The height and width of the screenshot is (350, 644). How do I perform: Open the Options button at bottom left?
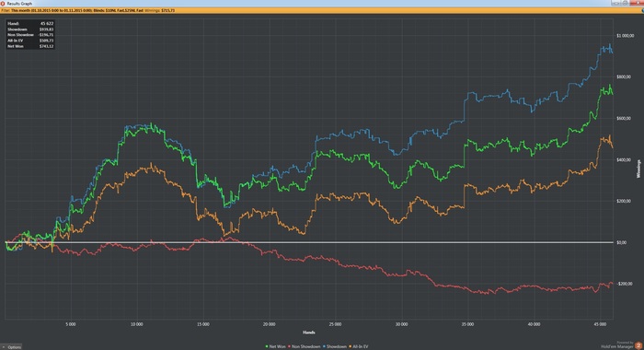pyautogui.click(x=11, y=347)
